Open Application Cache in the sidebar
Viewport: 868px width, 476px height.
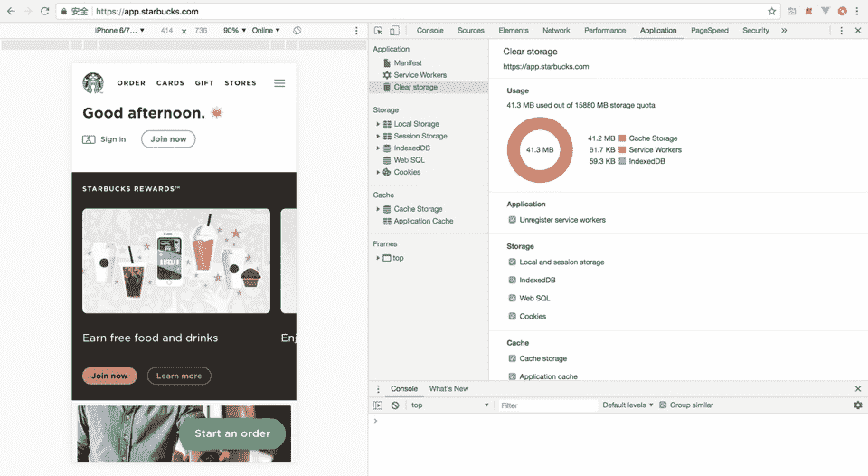coord(423,221)
